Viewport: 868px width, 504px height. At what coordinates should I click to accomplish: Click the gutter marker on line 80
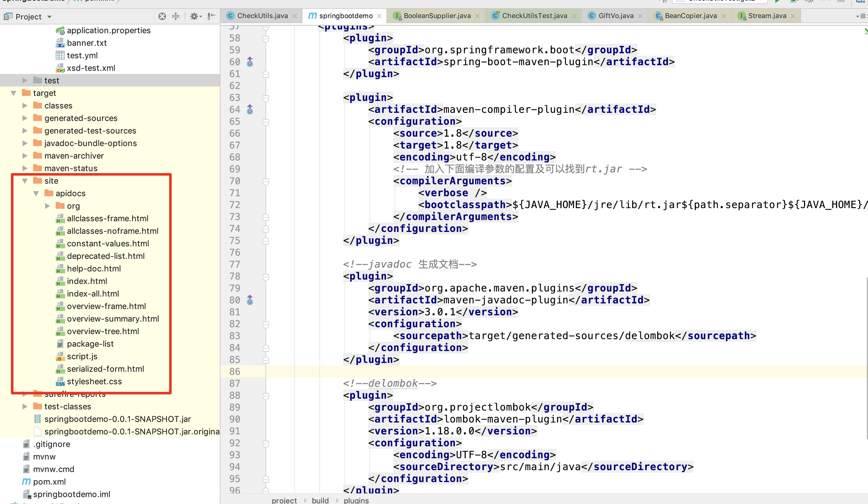tap(250, 300)
